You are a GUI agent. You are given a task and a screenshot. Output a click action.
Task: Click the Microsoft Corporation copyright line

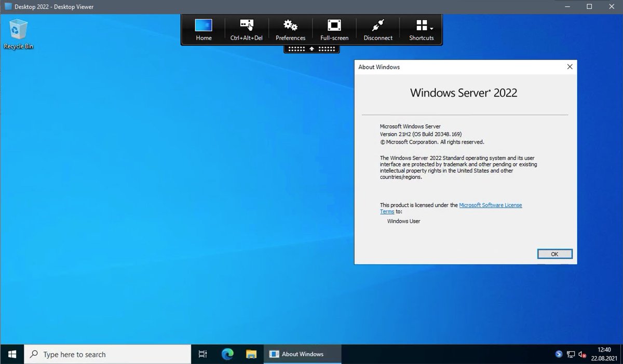(432, 142)
